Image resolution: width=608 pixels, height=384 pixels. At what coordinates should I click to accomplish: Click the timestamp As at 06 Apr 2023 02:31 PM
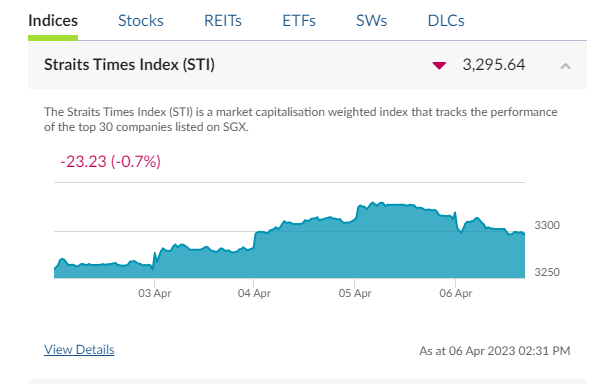tap(495, 351)
